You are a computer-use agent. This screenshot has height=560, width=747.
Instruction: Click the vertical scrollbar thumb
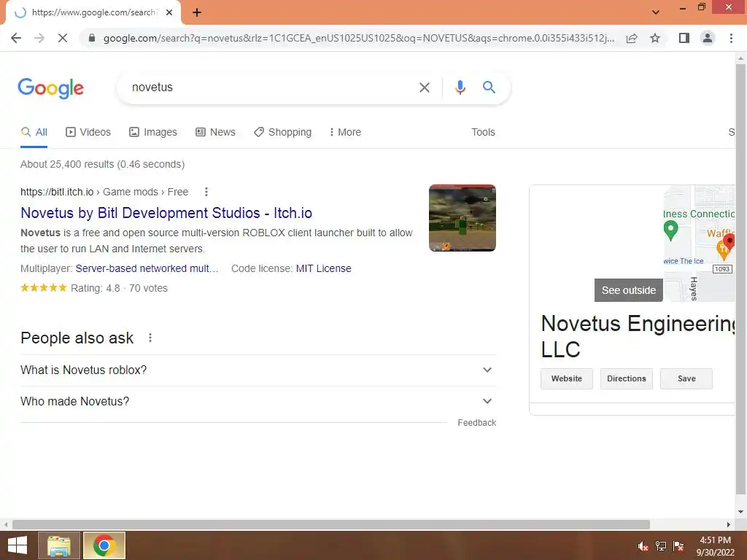pyautogui.click(x=740, y=279)
